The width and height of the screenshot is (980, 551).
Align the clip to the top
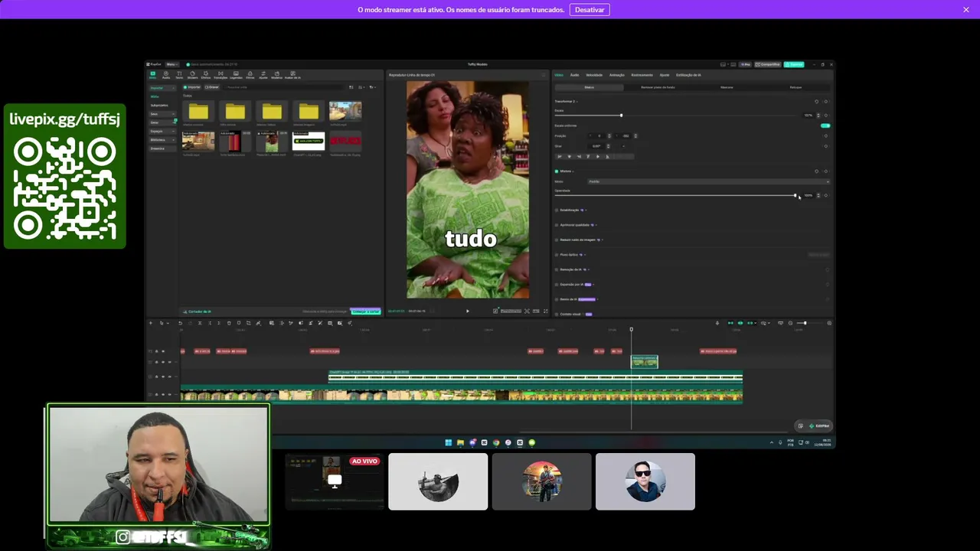pyautogui.click(x=588, y=156)
